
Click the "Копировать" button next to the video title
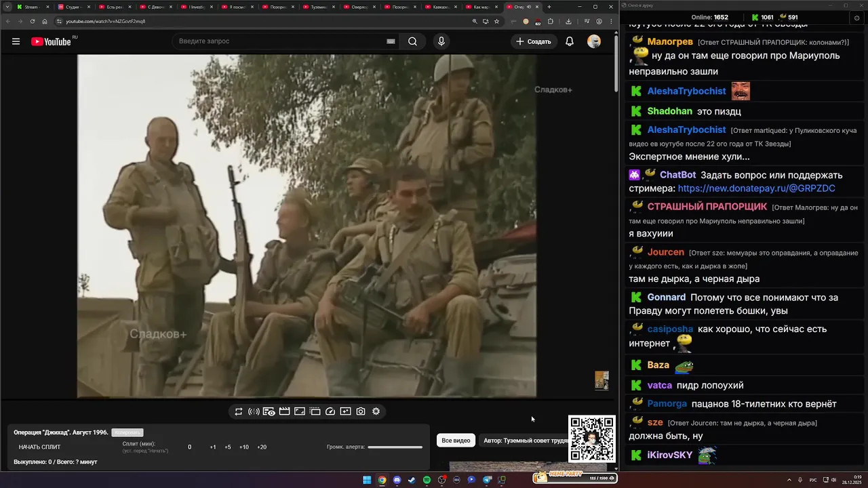click(x=127, y=432)
